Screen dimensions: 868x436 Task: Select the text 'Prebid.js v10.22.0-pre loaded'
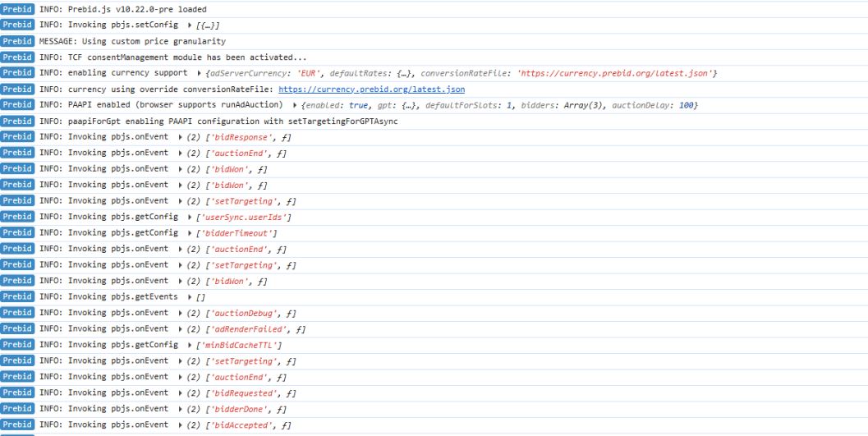(137, 9)
